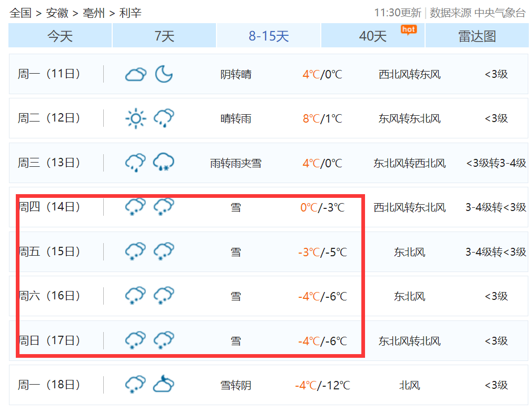The width and height of the screenshot is (532, 412).
Task: Click 数据来源 中央气象台 text
Action: [x=478, y=13]
